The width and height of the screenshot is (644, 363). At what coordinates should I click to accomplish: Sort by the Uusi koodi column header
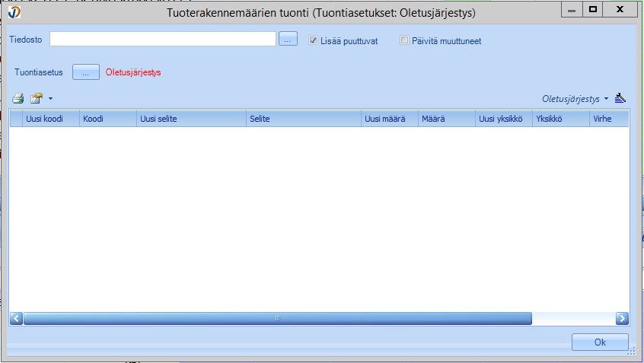pyautogui.click(x=50, y=119)
